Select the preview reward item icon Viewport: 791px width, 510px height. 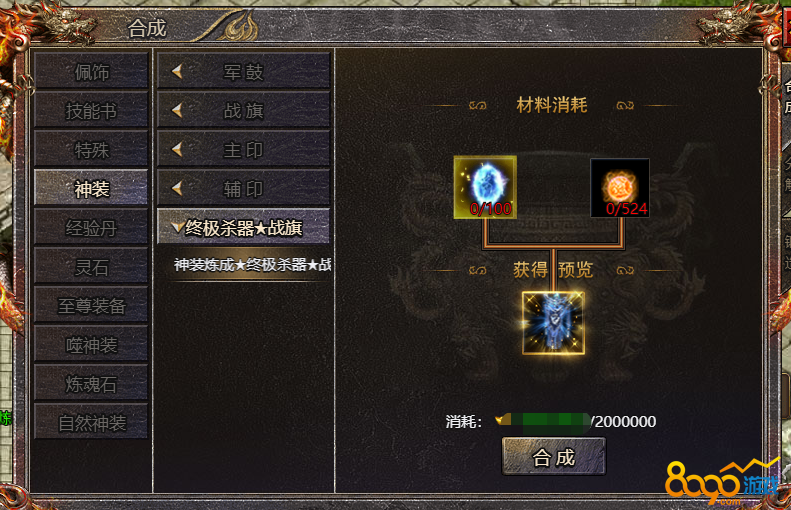tap(553, 323)
